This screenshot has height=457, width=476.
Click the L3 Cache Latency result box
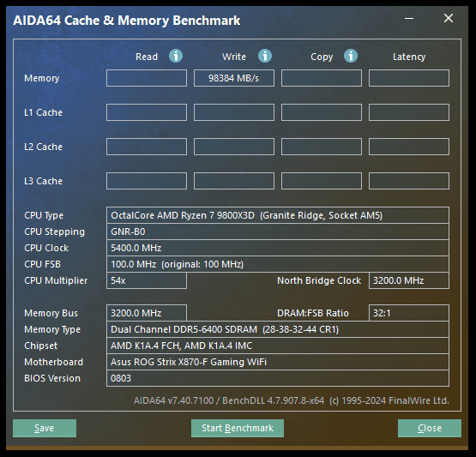[409, 181]
